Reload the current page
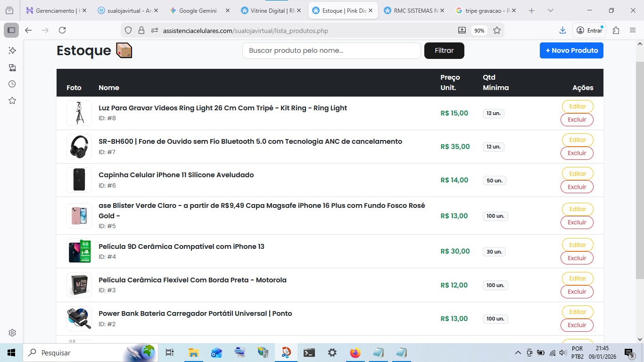The image size is (644, 362). pos(62,30)
